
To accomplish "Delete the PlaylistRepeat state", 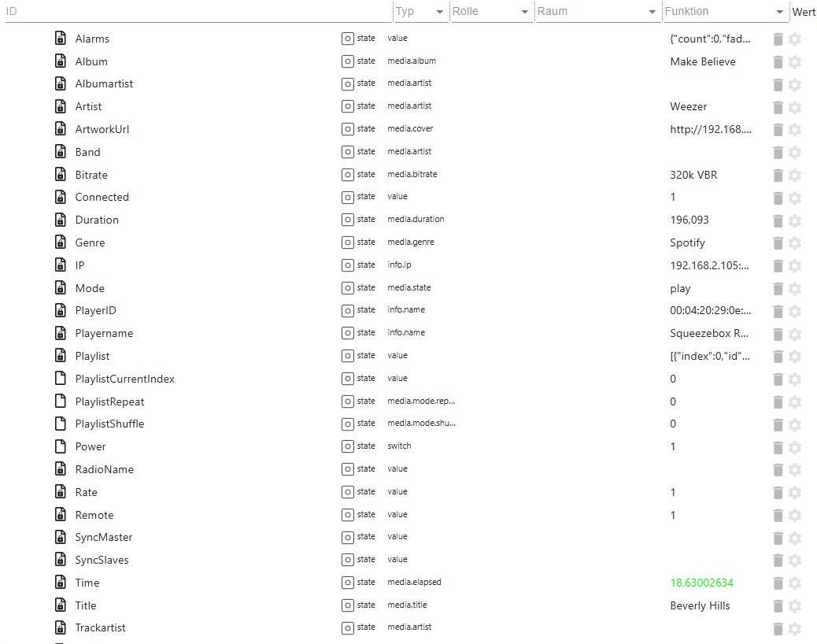I will pyautogui.click(x=778, y=402).
